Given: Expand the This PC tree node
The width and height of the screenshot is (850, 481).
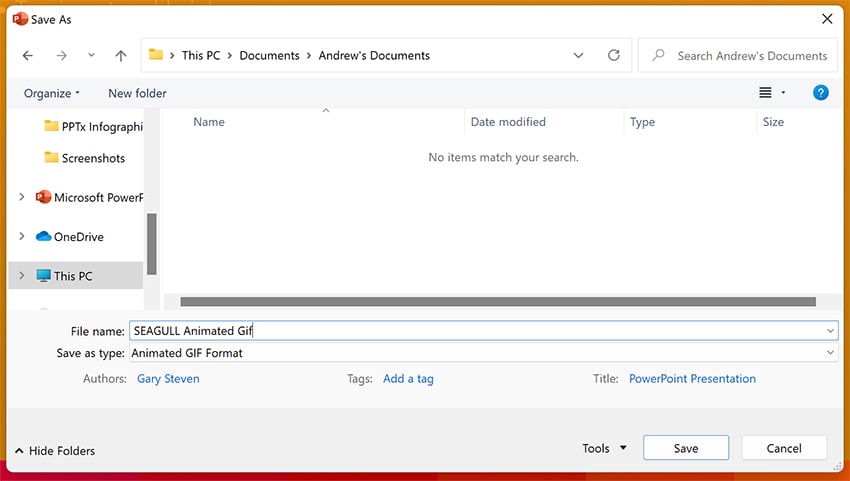Looking at the screenshot, I should click(x=22, y=276).
